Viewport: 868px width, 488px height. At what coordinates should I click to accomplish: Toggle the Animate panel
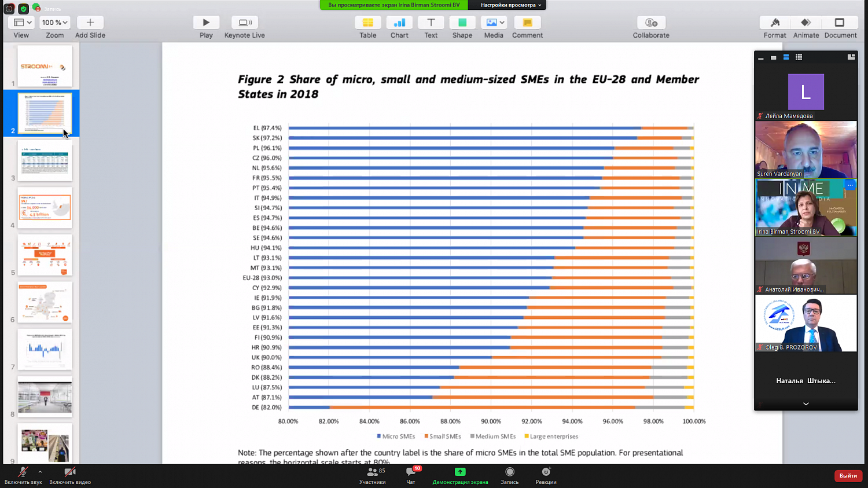coord(806,23)
